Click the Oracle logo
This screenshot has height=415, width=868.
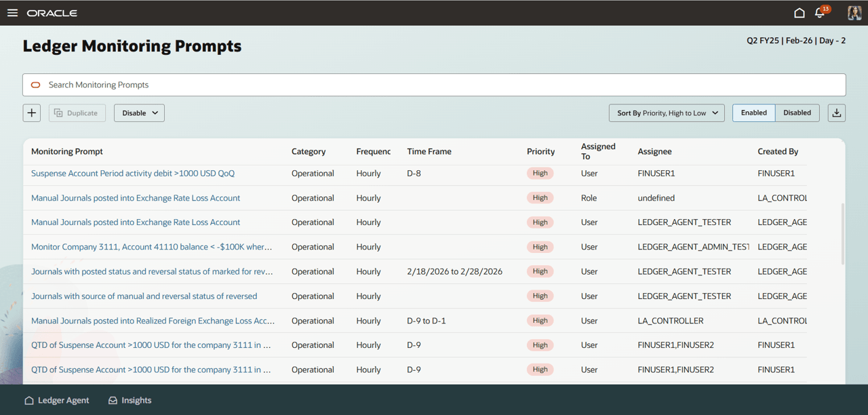[x=52, y=12]
